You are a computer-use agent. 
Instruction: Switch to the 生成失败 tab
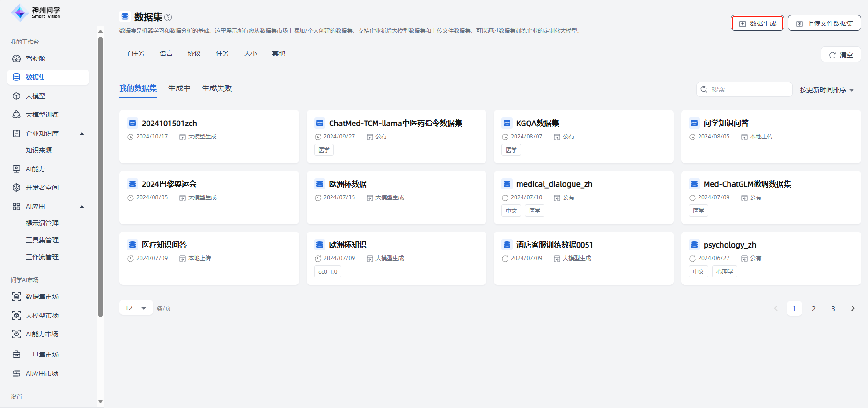(217, 88)
